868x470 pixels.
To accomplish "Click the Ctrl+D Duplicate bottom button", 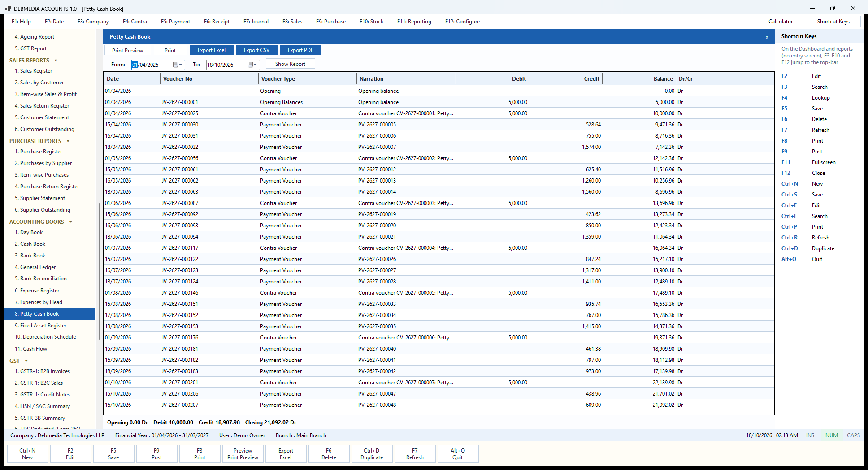I will (372, 454).
